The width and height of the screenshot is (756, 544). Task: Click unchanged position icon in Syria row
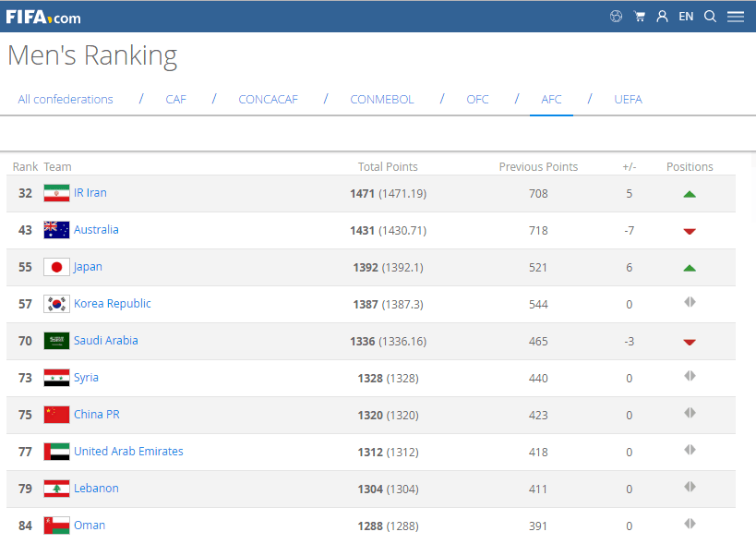(x=690, y=376)
